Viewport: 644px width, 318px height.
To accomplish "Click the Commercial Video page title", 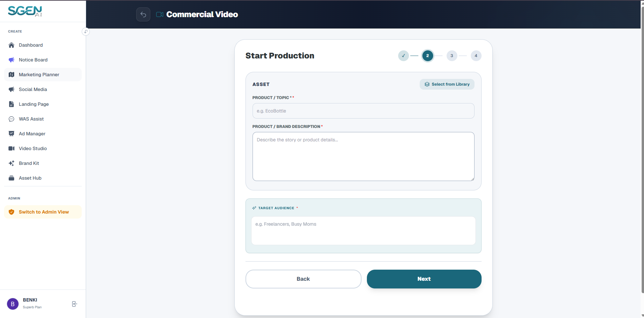I will coord(202,14).
